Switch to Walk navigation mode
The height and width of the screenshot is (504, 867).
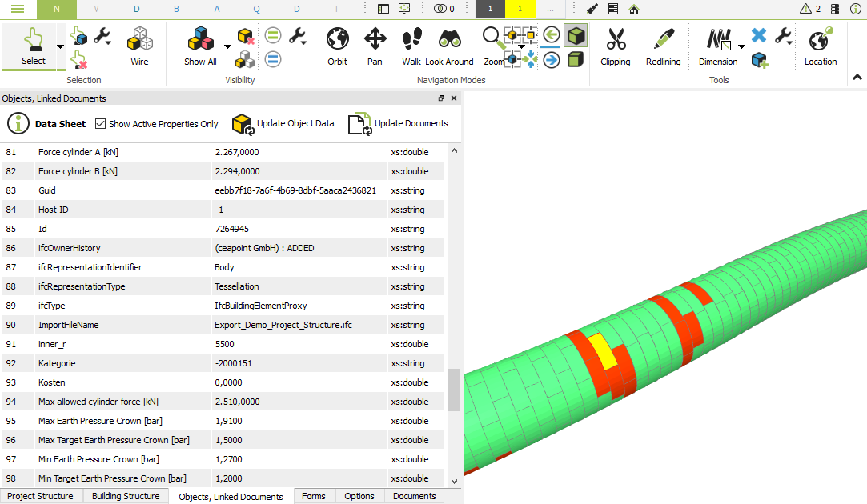coord(411,46)
